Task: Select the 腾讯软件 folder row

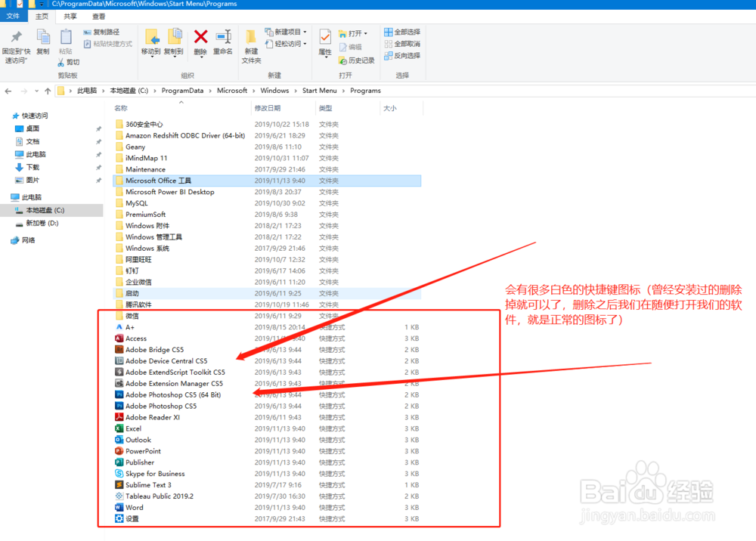Action: [267, 305]
